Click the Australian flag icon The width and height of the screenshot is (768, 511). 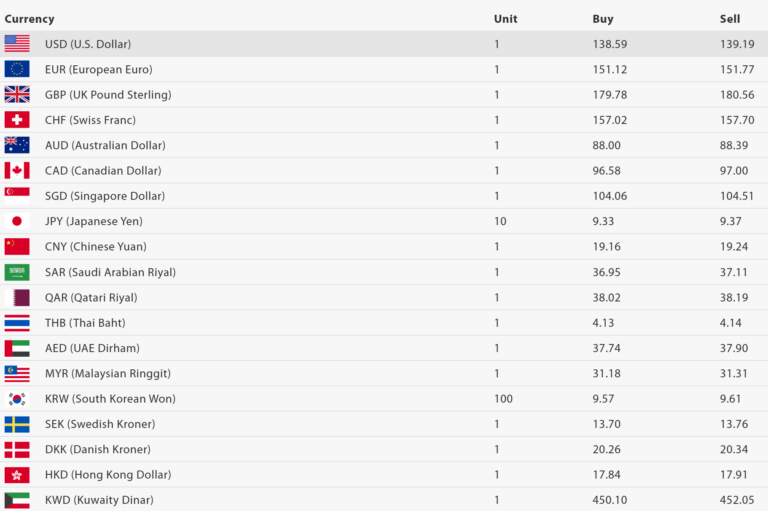tap(17, 145)
